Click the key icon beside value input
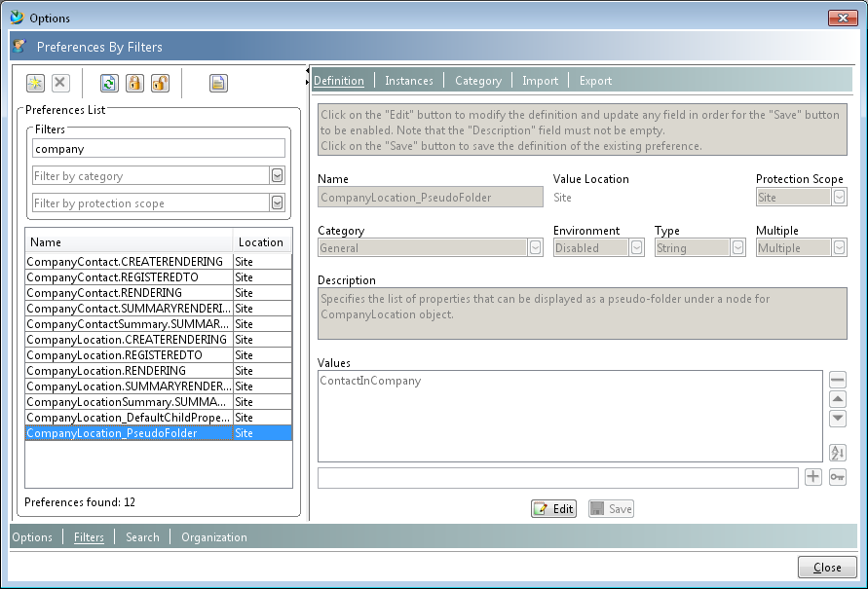868x589 pixels. [838, 477]
